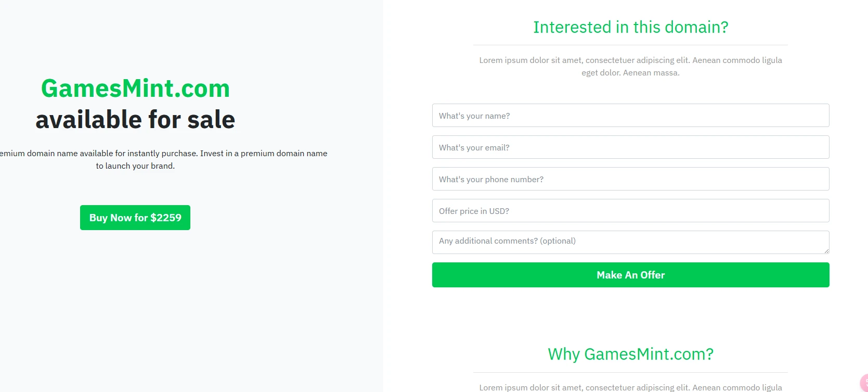Open the pink floating circle widget
The height and width of the screenshot is (392, 868).
point(863,384)
